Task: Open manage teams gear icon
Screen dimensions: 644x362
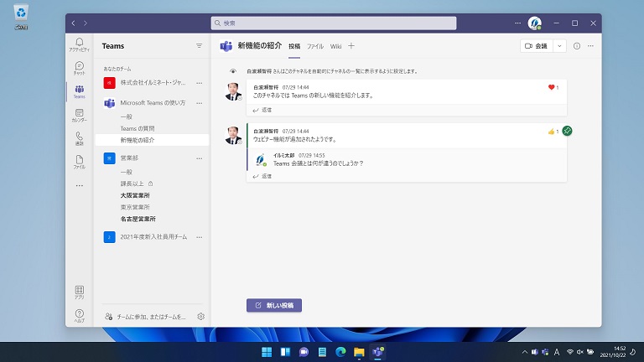Action: 201,317
